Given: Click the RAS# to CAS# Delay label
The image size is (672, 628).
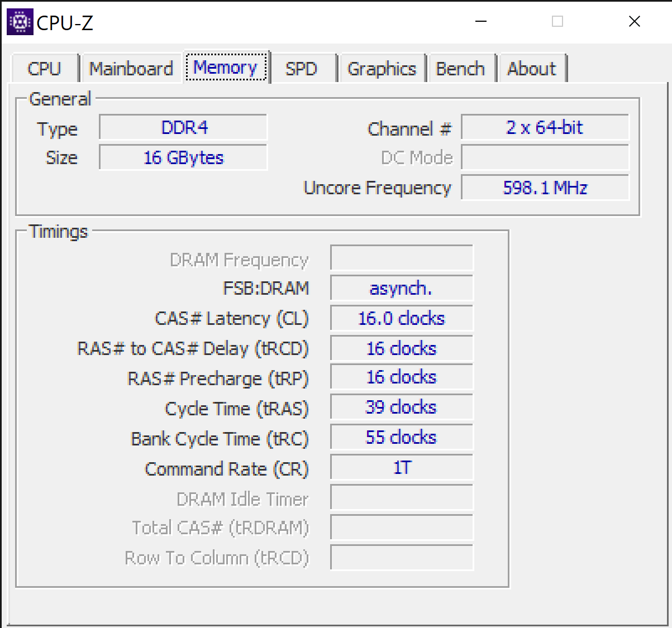Looking at the screenshot, I should [193, 349].
